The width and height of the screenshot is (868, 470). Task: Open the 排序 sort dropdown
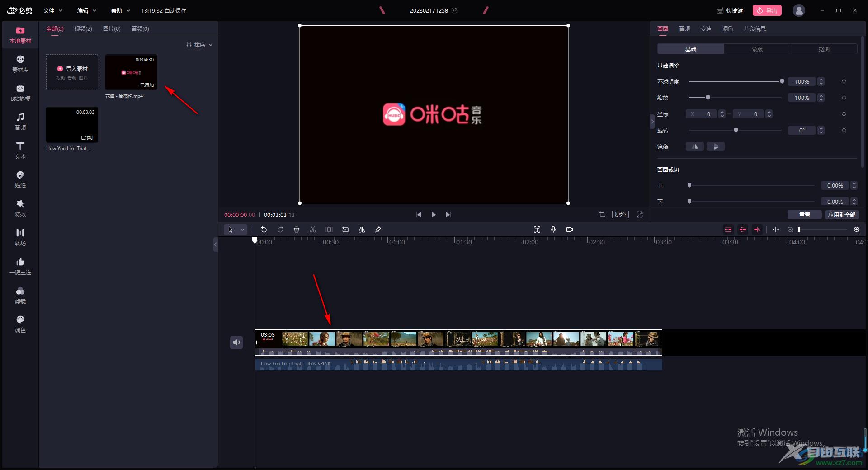coord(199,45)
